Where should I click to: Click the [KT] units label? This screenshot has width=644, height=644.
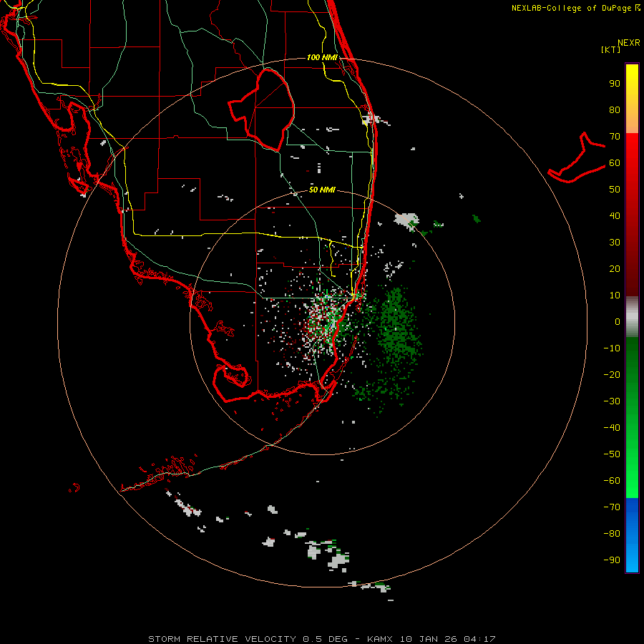click(x=610, y=49)
